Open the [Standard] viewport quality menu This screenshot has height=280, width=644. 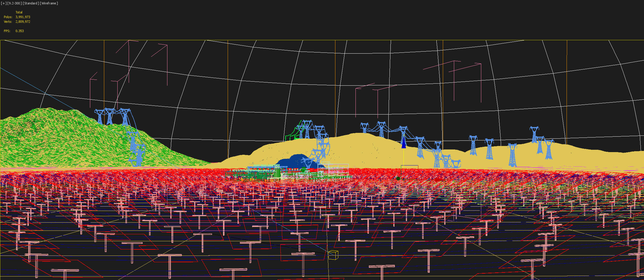(31, 3)
